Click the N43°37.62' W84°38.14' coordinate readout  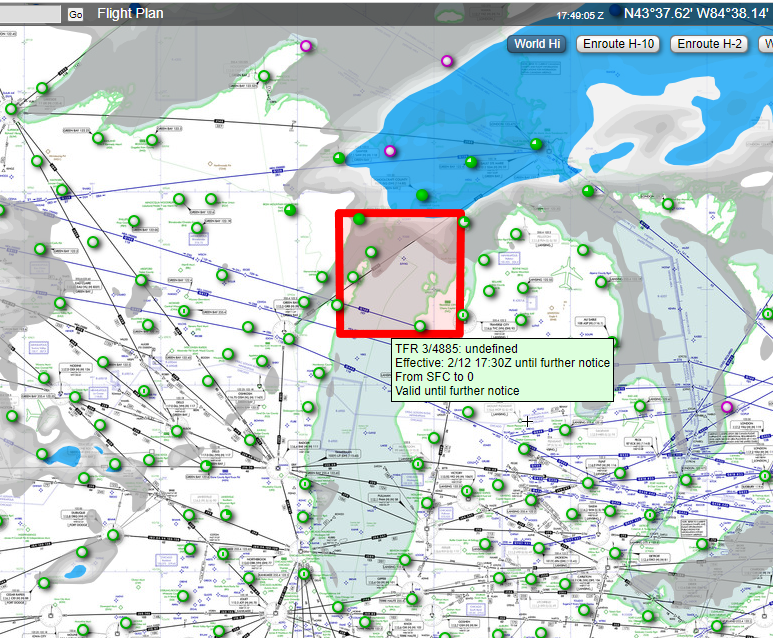coord(696,13)
